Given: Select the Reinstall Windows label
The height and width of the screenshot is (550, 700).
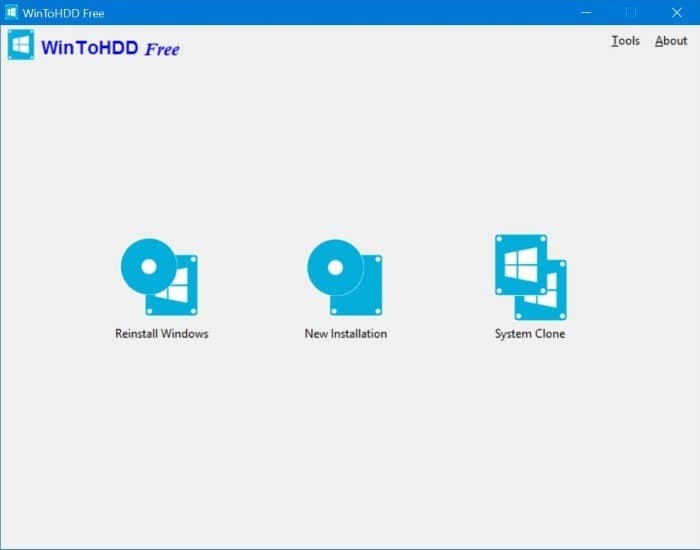Looking at the screenshot, I should point(162,334).
